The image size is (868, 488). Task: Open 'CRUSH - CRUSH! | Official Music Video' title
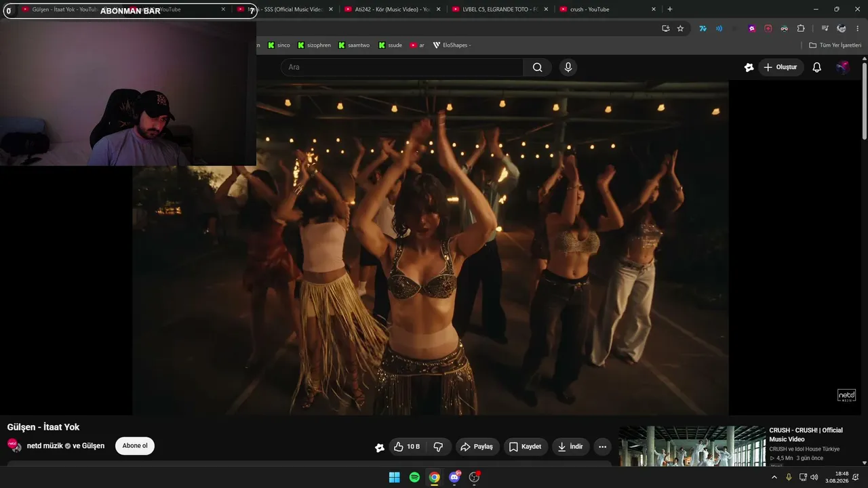(x=806, y=434)
